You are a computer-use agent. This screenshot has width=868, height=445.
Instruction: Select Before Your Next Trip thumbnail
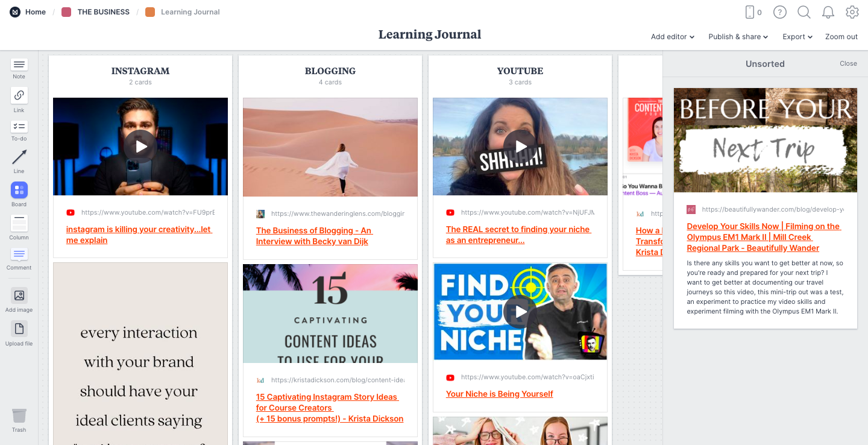coord(766,140)
